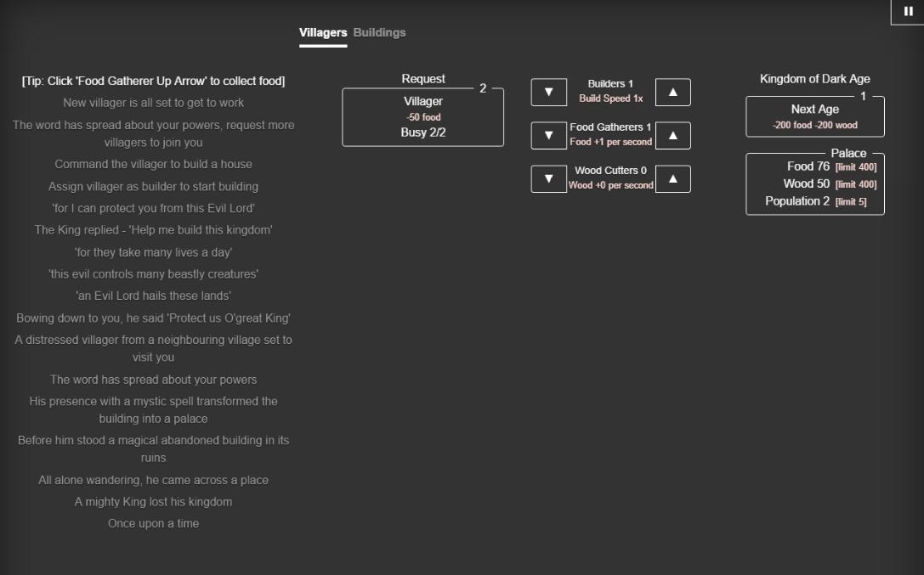The image size is (924, 575).
Task: Click the Food Gatherers 1 label
Action: (x=610, y=127)
